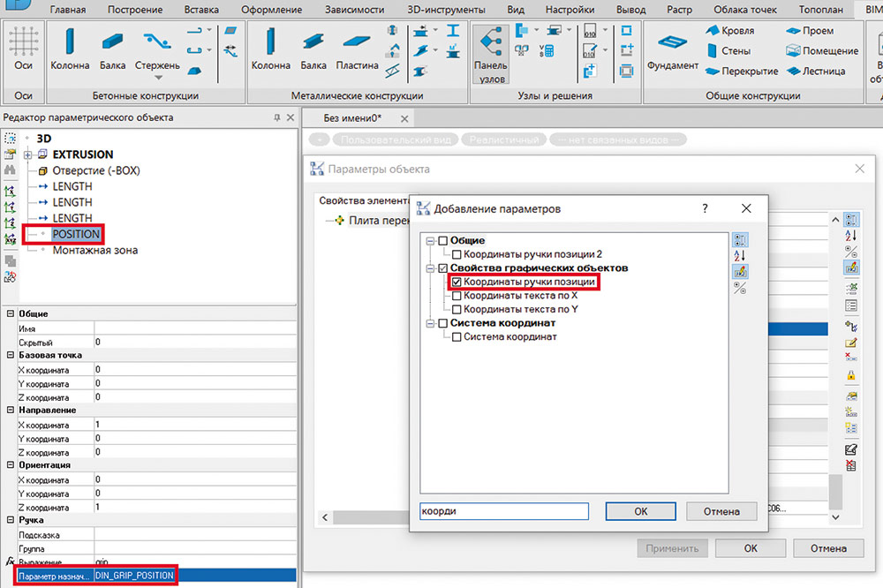Click the Оси (axes) ribbon icon
This screenshot has height=588, width=883.
24,48
